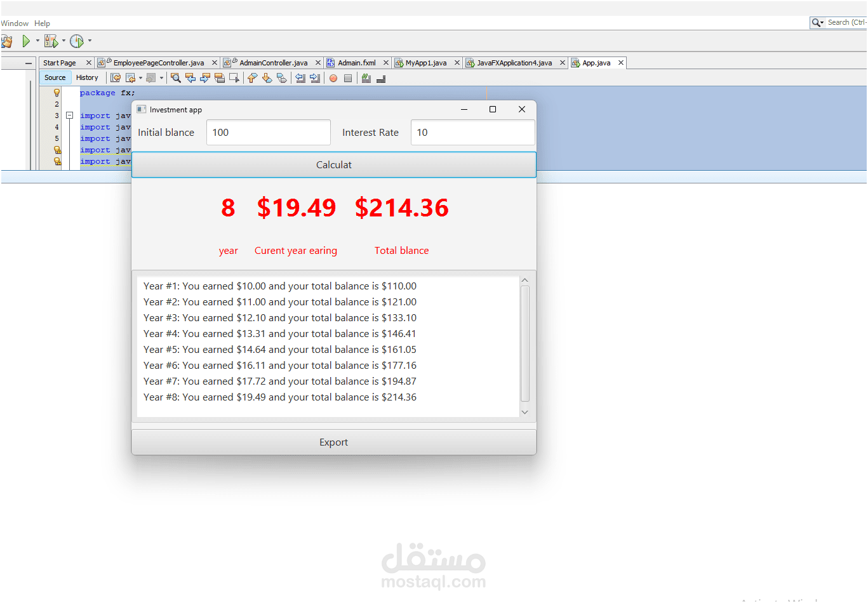Click the results list scrollbar up arrow

tap(524, 280)
